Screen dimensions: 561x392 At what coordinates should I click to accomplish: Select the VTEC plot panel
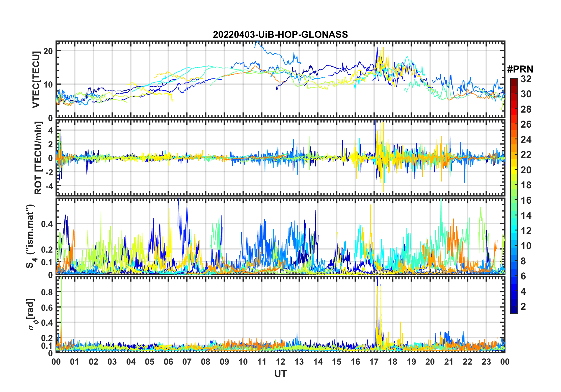coord(280,80)
